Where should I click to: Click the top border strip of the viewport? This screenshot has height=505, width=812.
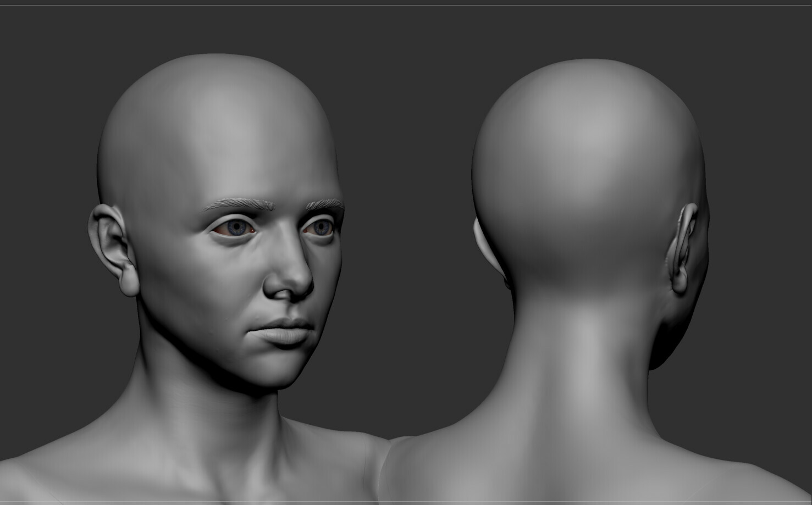pyautogui.click(x=406, y=2)
